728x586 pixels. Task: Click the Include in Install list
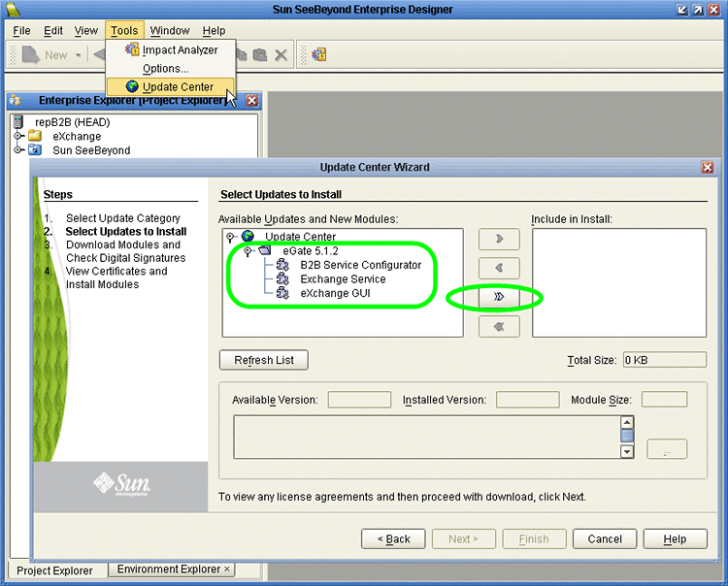[x=619, y=282]
